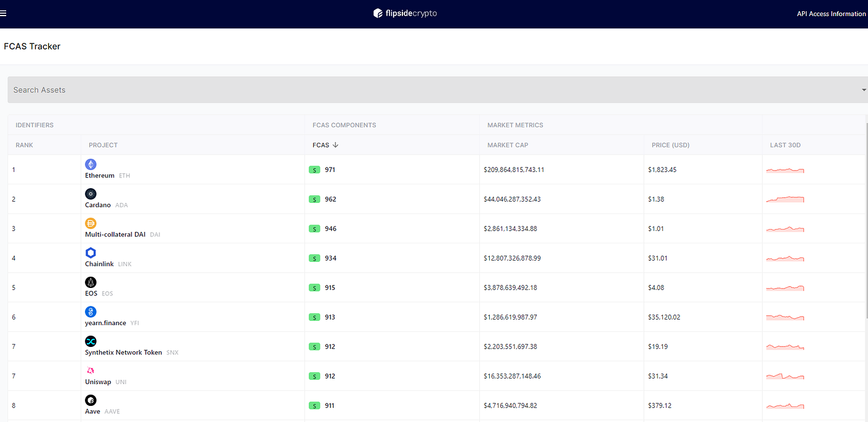This screenshot has height=422, width=868.
Task: Click the flipsidecrypto logo
Action: click(405, 13)
